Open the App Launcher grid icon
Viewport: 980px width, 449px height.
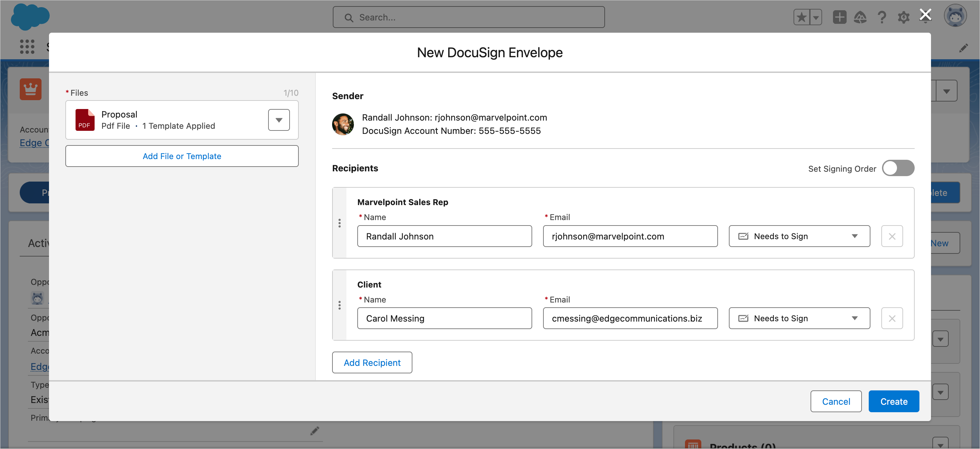pos(27,46)
